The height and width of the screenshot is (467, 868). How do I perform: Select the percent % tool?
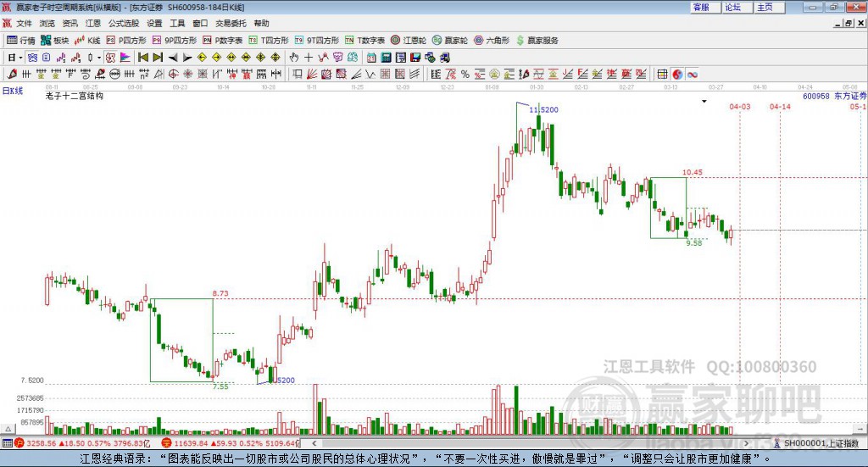click(x=465, y=74)
